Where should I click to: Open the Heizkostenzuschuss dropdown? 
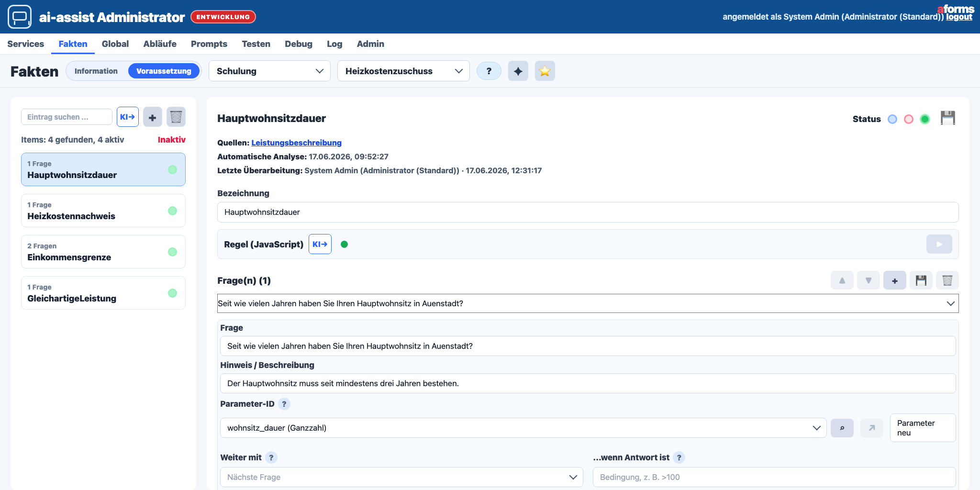pyautogui.click(x=403, y=71)
